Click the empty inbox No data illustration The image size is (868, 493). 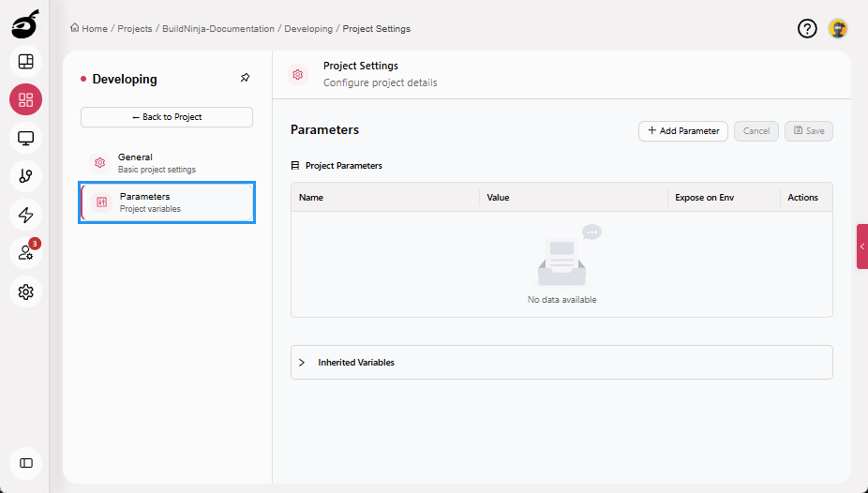click(x=569, y=256)
